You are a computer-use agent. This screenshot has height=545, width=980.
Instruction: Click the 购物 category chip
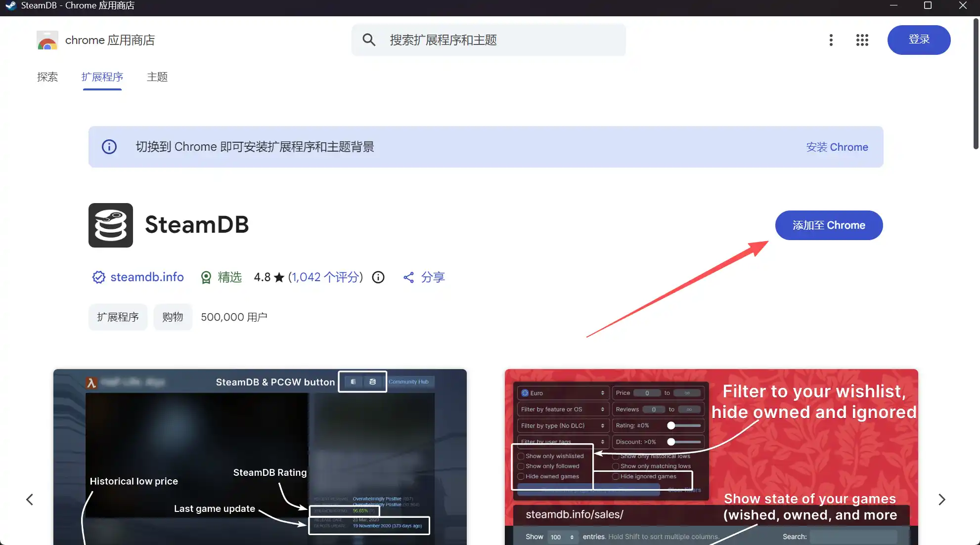point(173,317)
